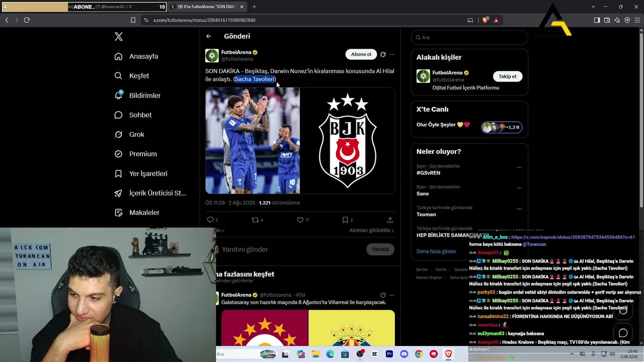644x362 pixels.
Task: Open Leo AI sparkle icon in toolbar
Action: click(617, 20)
